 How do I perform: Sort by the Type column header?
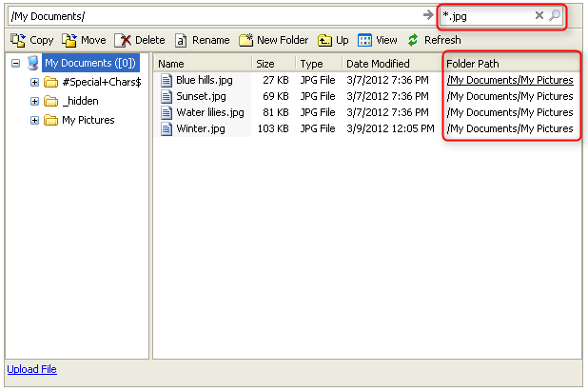[x=320, y=64]
